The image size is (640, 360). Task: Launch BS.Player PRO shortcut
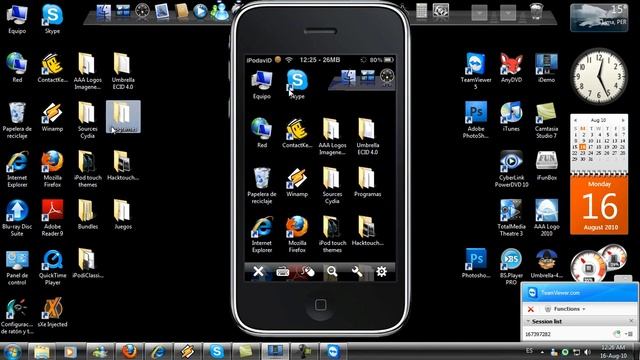[x=511, y=267]
